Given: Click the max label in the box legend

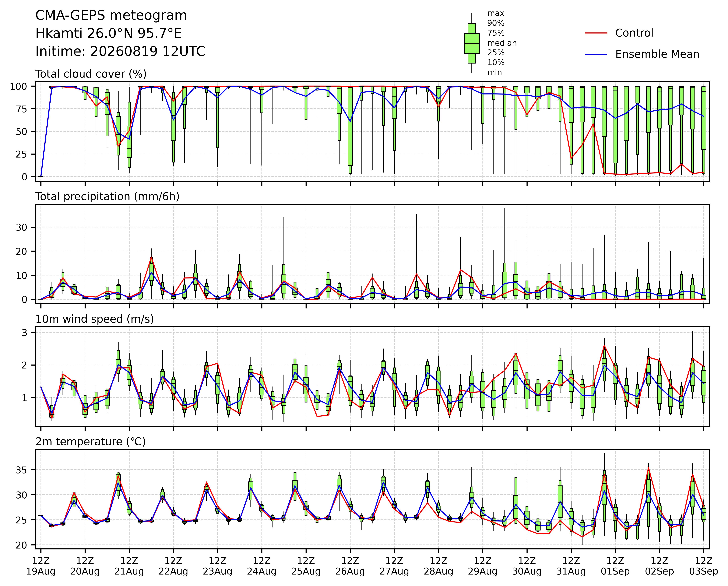Looking at the screenshot, I should point(496,14).
